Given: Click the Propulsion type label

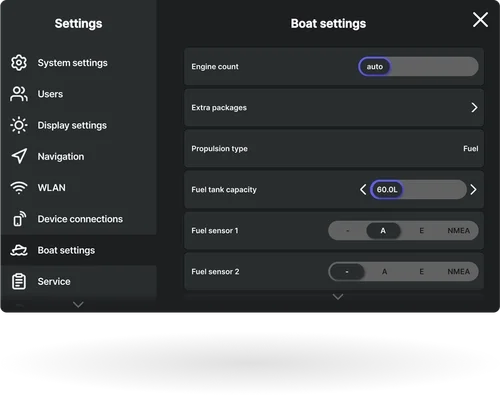Looking at the screenshot, I should [219, 149].
